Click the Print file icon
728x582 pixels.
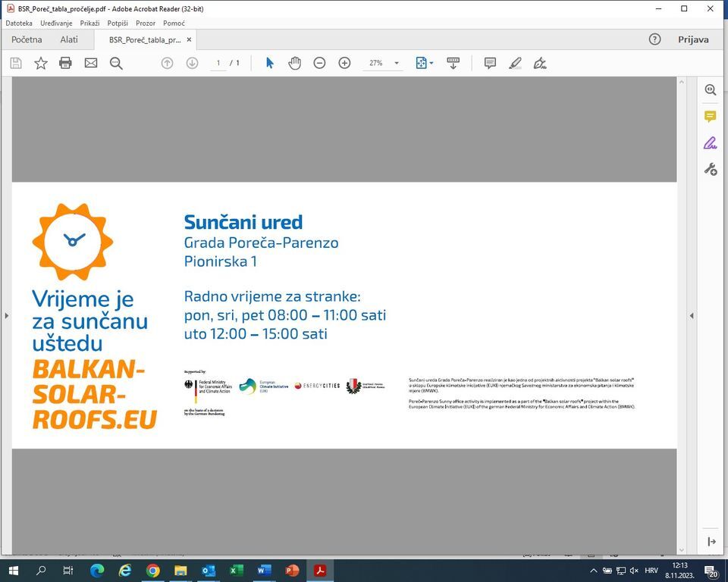pyautogui.click(x=65, y=63)
